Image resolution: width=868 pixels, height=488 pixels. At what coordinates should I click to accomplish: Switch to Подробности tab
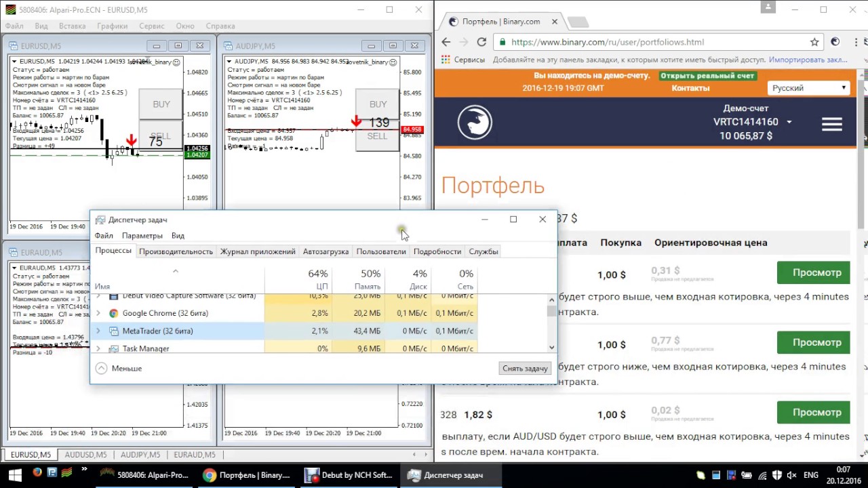(437, 251)
